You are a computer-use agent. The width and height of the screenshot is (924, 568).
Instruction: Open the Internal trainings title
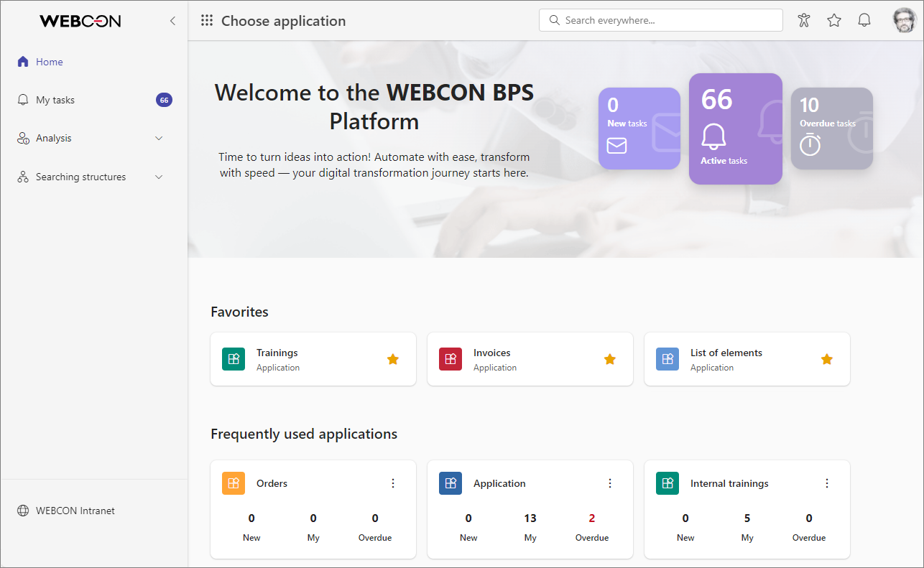point(729,483)
